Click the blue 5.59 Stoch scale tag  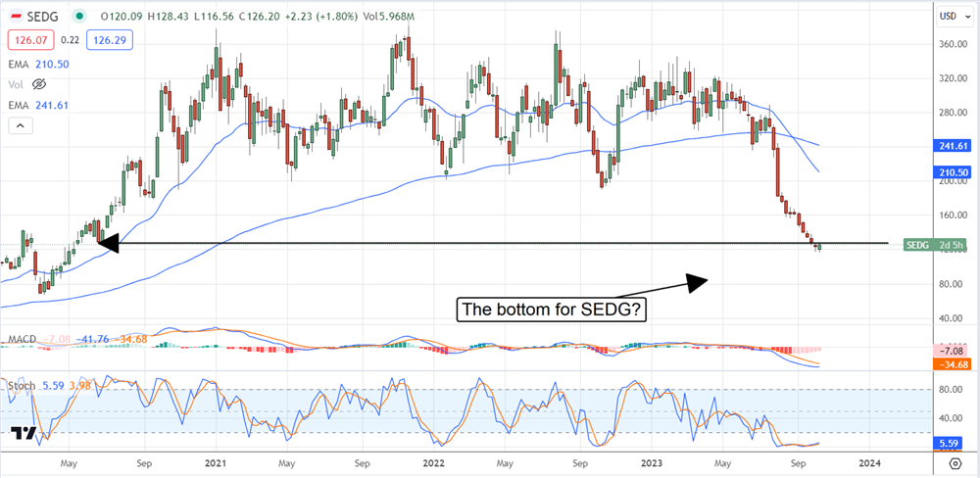[950, 445]
